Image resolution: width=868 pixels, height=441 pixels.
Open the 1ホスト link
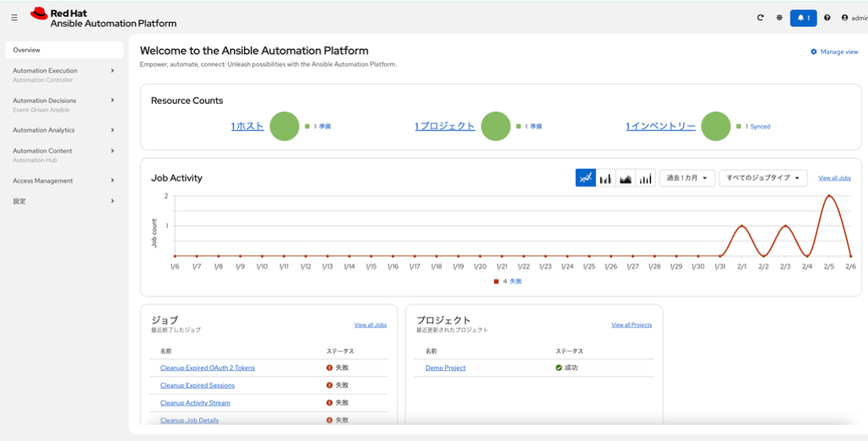247,127
